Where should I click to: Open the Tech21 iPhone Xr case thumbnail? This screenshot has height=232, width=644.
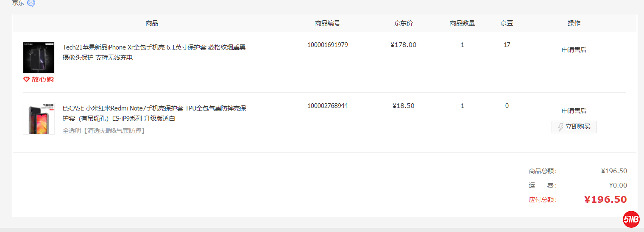point(39,58)
